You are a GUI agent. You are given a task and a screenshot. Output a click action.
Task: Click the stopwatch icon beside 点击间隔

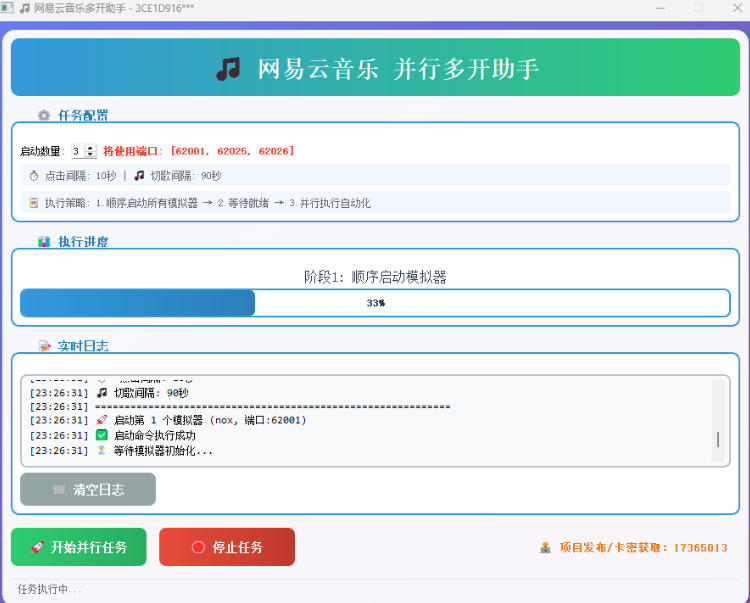33,176
